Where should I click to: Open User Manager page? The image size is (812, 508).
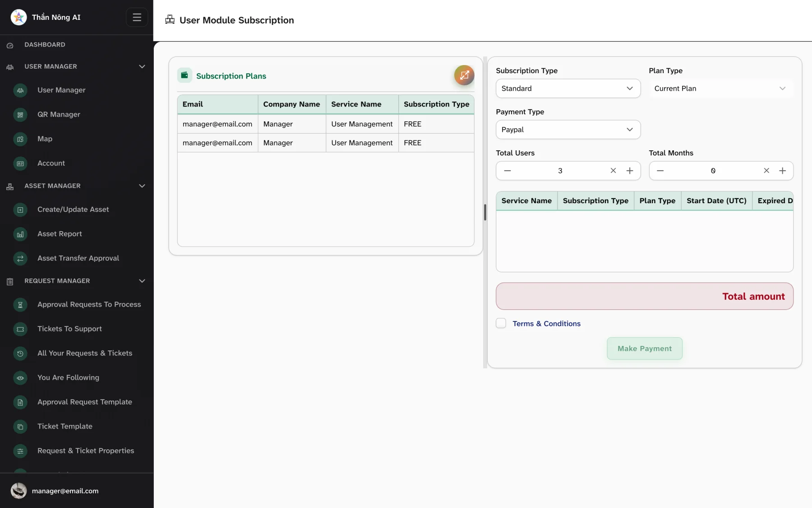pyautogui.click(x=61, y=90)
